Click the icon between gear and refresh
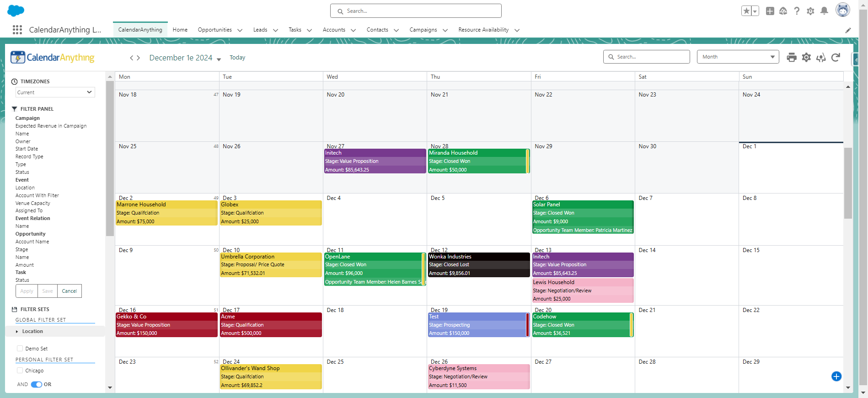 [x=821, y=57]
